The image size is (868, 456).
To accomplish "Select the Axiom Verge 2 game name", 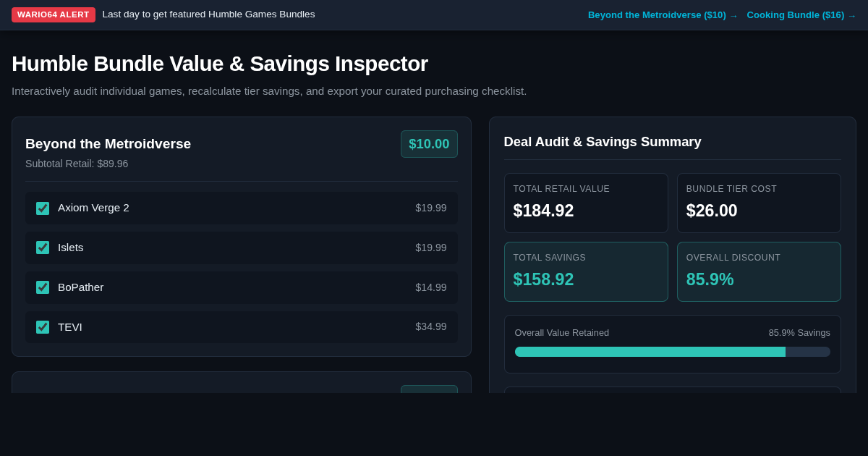I will [93, 208].
